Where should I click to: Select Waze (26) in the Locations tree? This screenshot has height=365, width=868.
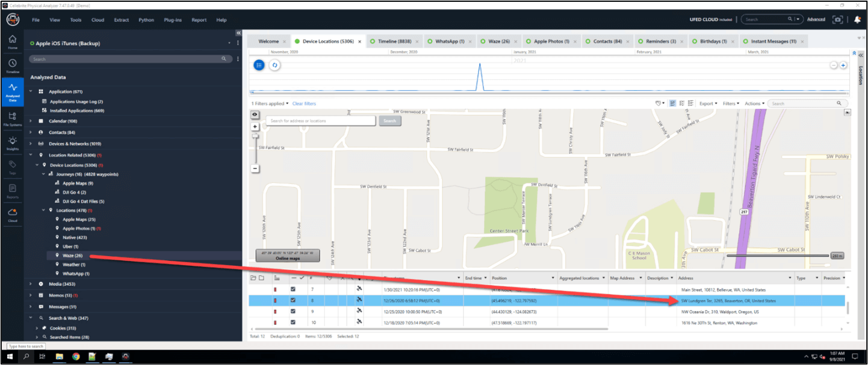pos(72,256)
